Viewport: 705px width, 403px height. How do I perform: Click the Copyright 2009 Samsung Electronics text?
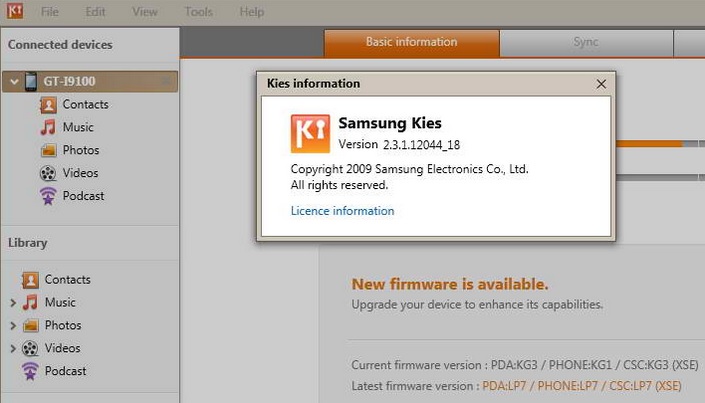[410, 170]
